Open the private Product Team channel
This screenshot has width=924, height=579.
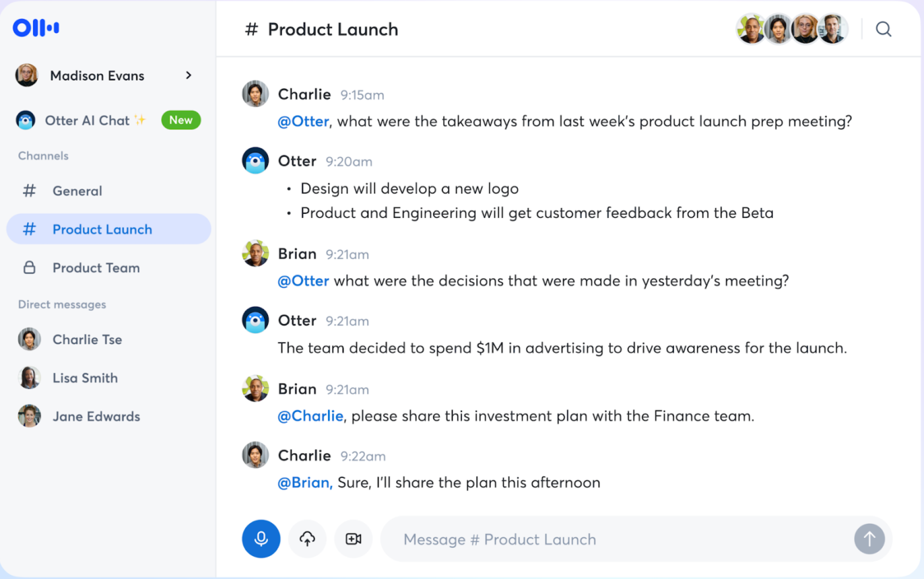(96, 267)
